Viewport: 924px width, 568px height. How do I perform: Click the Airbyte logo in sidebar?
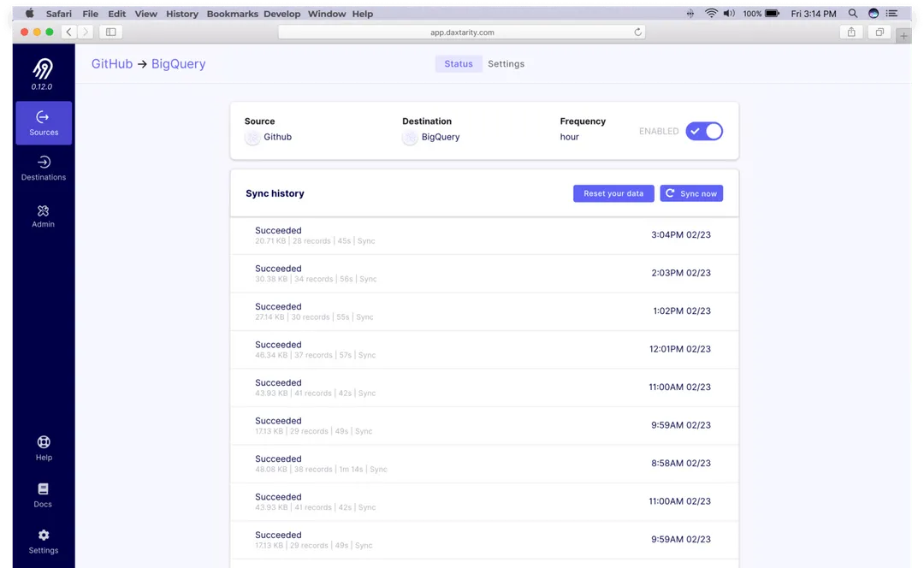[x=43, y=69]
